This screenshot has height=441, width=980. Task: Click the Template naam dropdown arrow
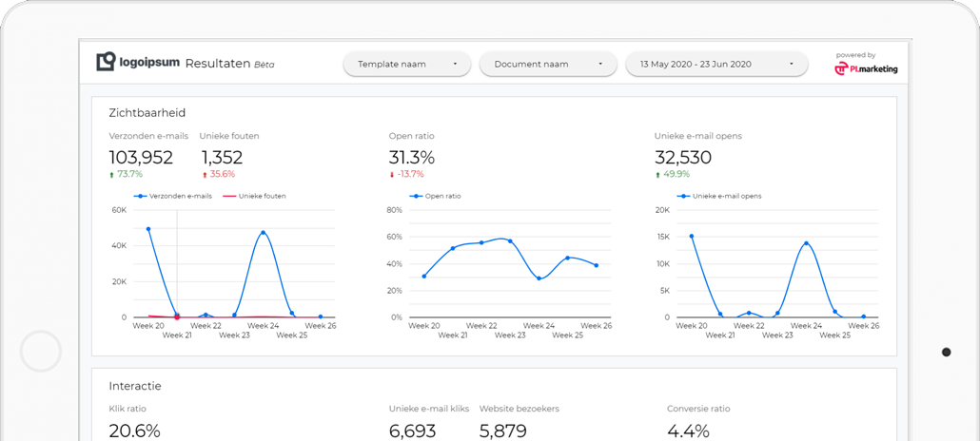pos(455,64)
